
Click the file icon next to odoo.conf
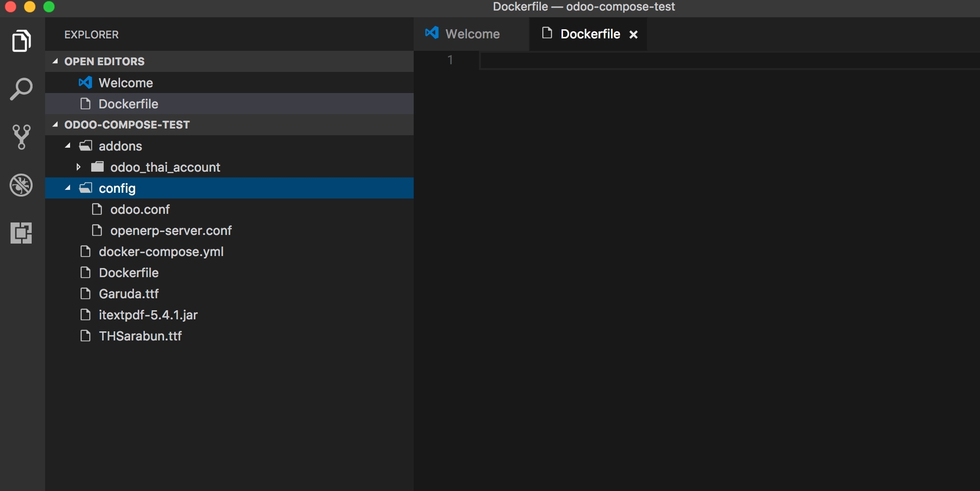point(97,209)
